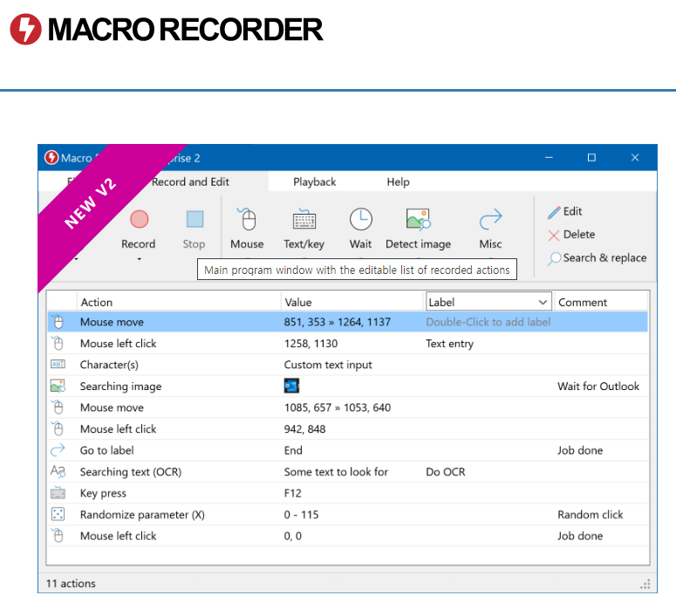Viewport: 676px width, 616px height.
Task: Open the Record dropdown arrow below Record
Action: click(x=140, y=259)
